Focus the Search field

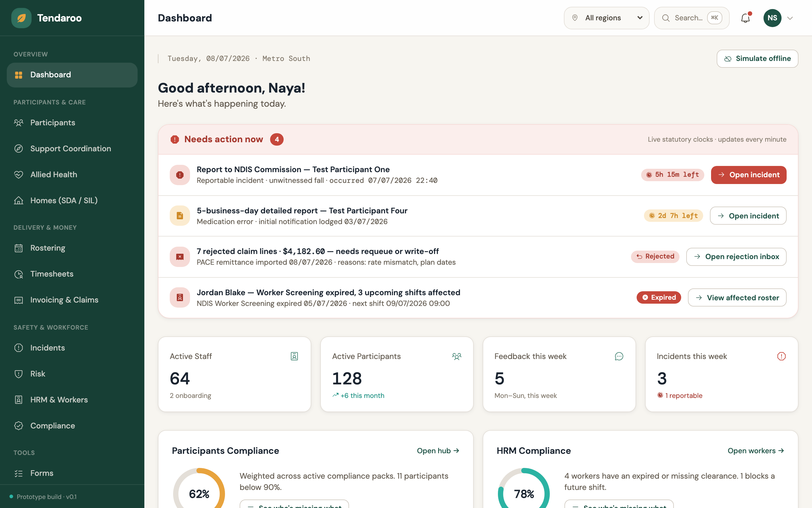point(692,18)
